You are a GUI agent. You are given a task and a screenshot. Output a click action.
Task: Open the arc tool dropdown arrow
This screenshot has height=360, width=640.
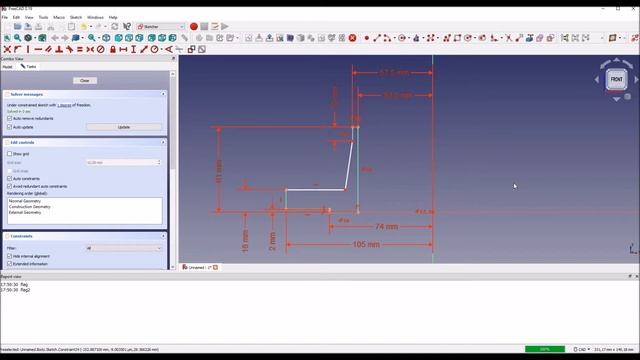[394, 38]
